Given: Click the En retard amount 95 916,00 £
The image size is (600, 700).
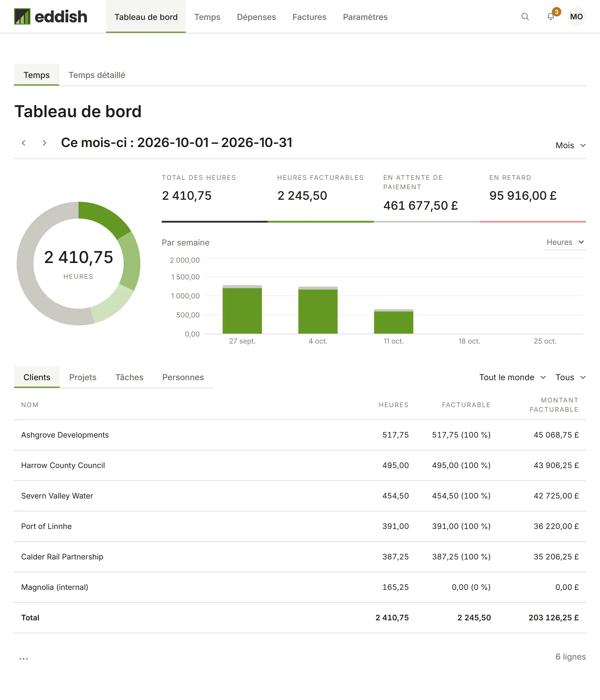Looking at the screenshot, I should click(x=523, y=196).
